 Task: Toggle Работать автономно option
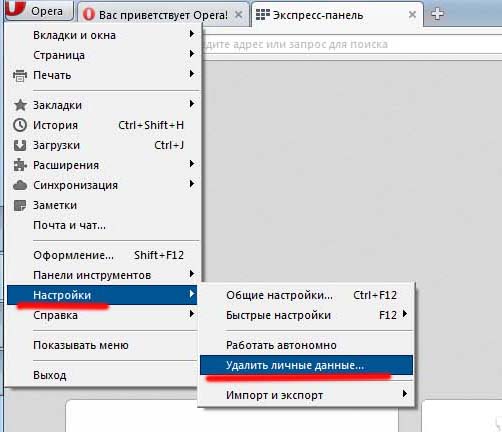[x=306, y=345]
